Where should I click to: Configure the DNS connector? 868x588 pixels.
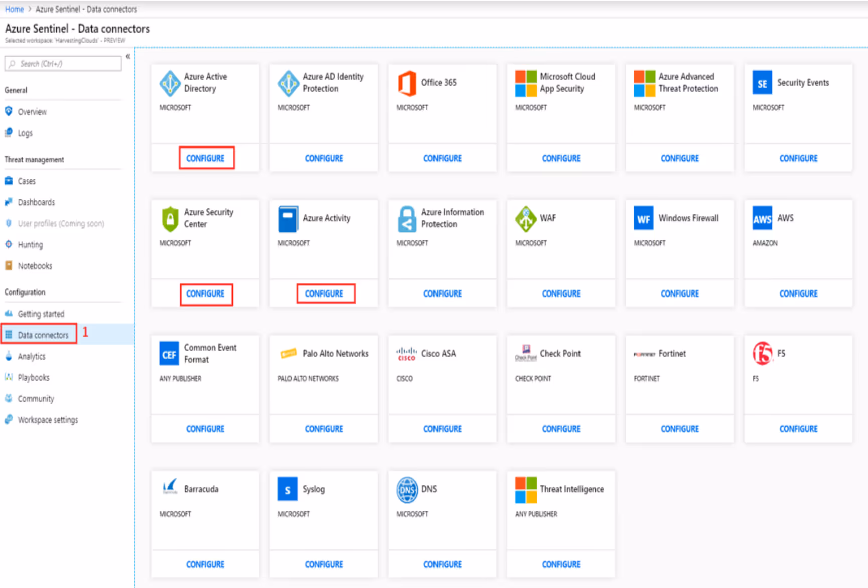[443, 564]
